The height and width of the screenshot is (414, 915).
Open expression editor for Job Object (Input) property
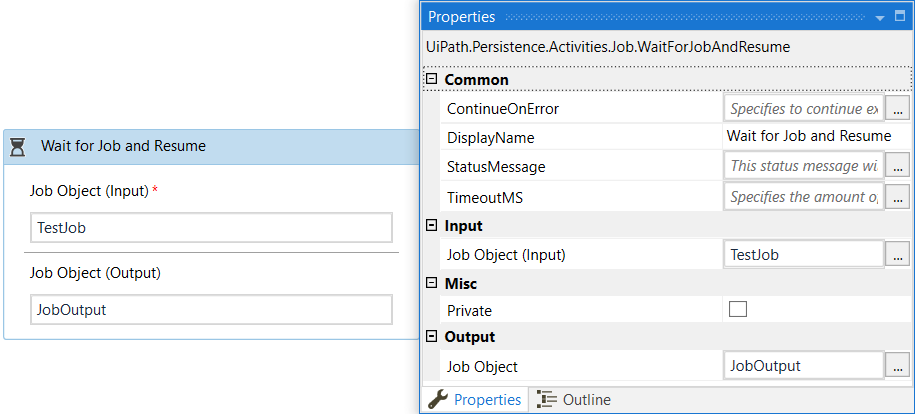(897, 255)
